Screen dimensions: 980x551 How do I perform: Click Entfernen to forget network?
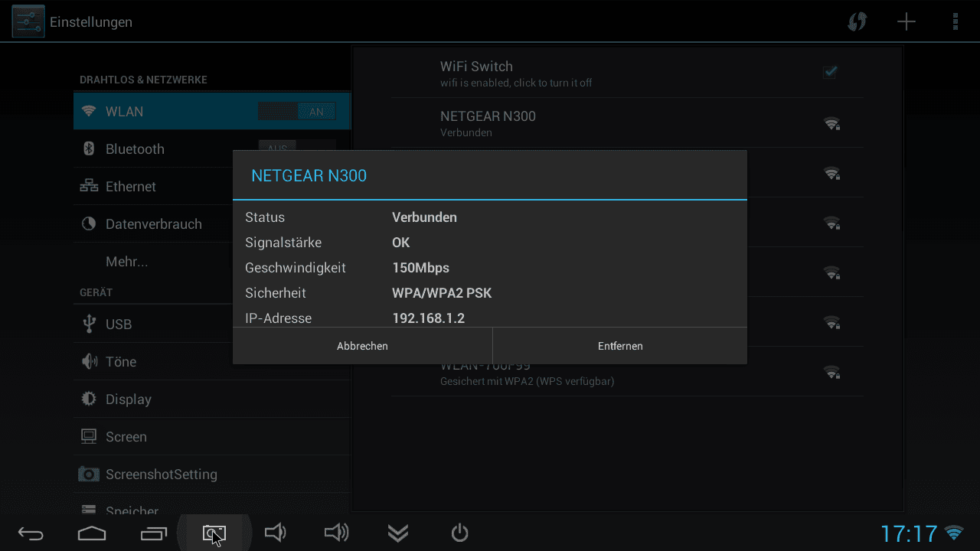(620, 346)
